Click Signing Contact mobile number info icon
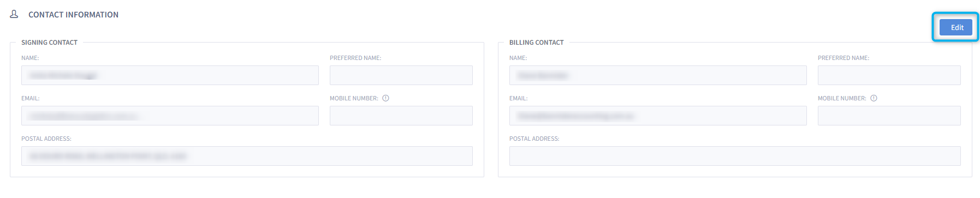This screenshot has height=198, width=980. 385,98
